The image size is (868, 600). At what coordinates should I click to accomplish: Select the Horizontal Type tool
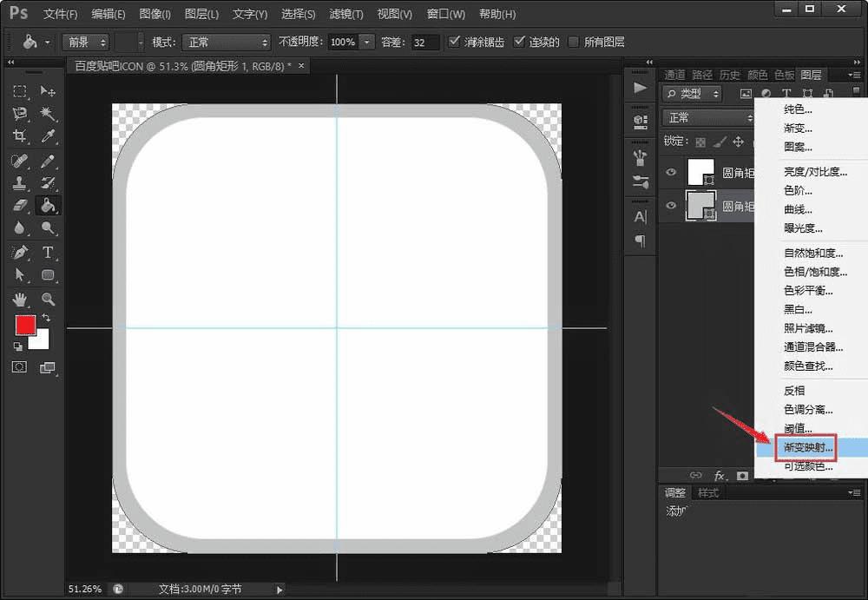point(48,252)
